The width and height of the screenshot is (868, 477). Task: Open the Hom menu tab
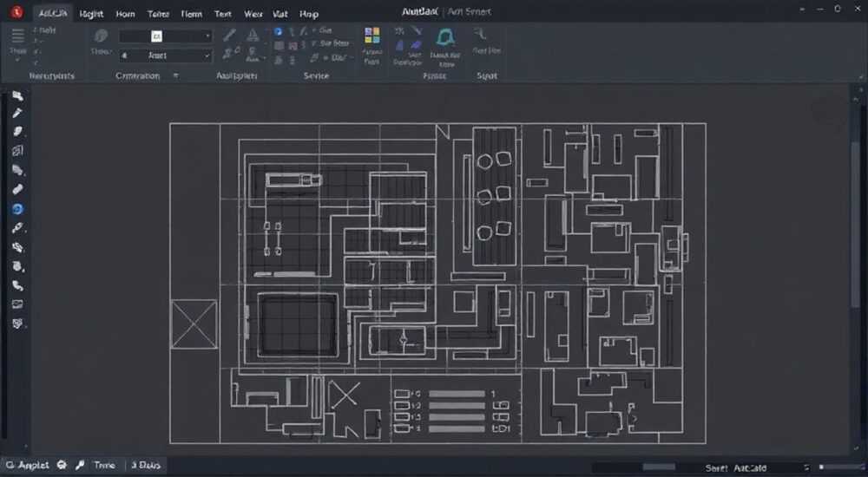(126, 14)
